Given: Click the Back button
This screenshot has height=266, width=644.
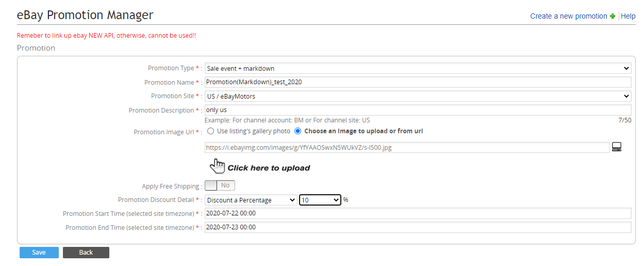Looking at the screenshot, I should pyautogui.click(x=86, y=253).
